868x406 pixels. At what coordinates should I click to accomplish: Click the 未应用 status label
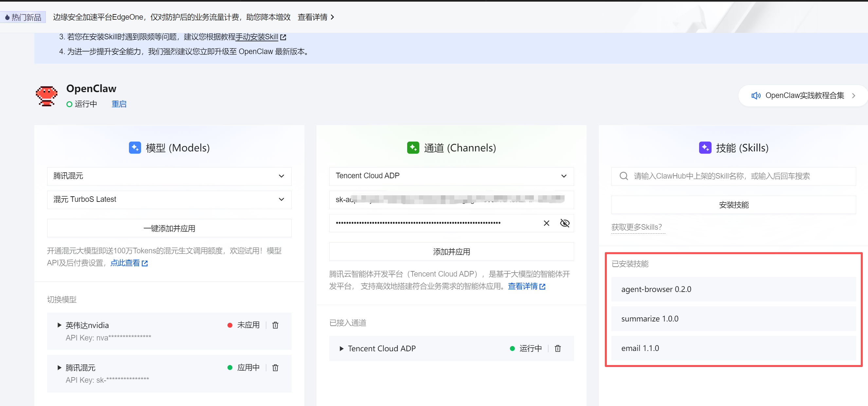(248, 325)
